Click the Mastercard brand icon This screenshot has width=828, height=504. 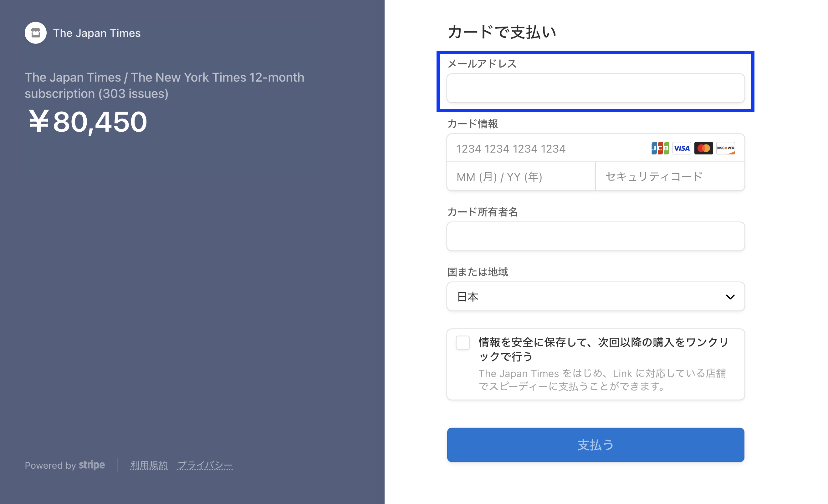(703, 148)
